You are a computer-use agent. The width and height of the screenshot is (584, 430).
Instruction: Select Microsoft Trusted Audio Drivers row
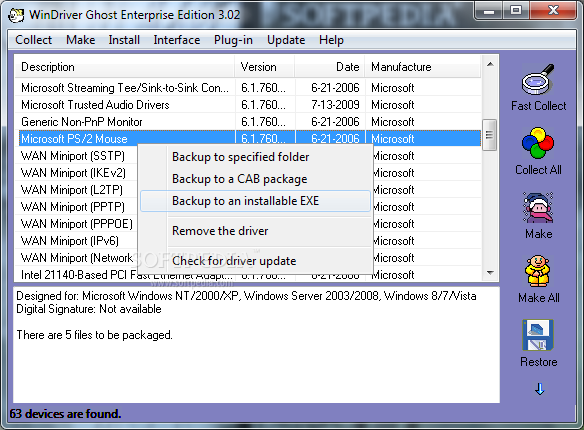click(248, 105)
